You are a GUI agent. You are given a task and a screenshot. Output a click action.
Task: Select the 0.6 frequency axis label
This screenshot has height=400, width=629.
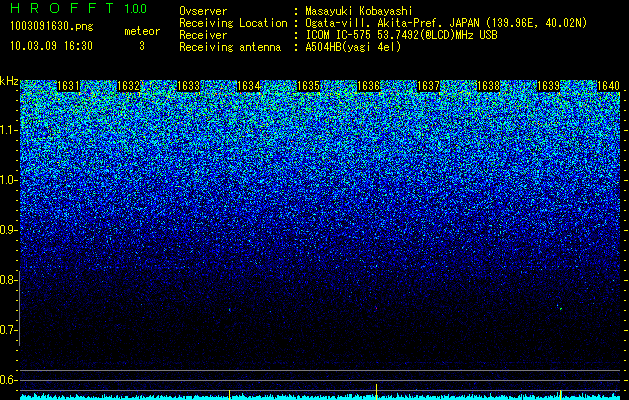[8, 380]
